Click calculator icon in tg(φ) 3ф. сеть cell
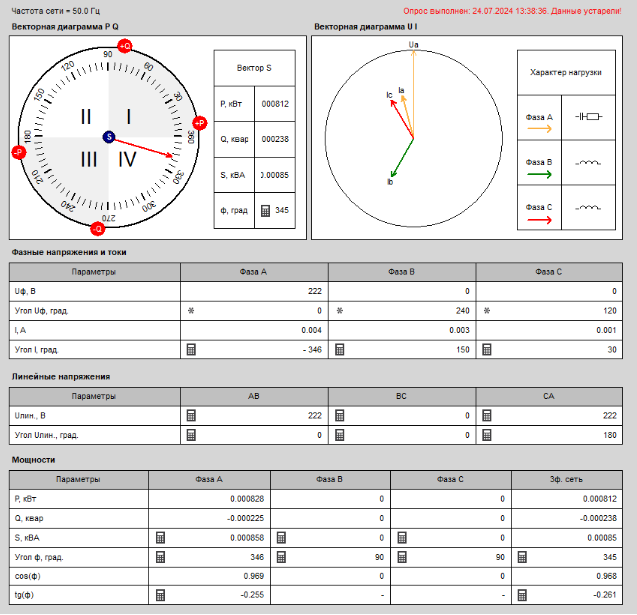 click(x=522, y=596)
